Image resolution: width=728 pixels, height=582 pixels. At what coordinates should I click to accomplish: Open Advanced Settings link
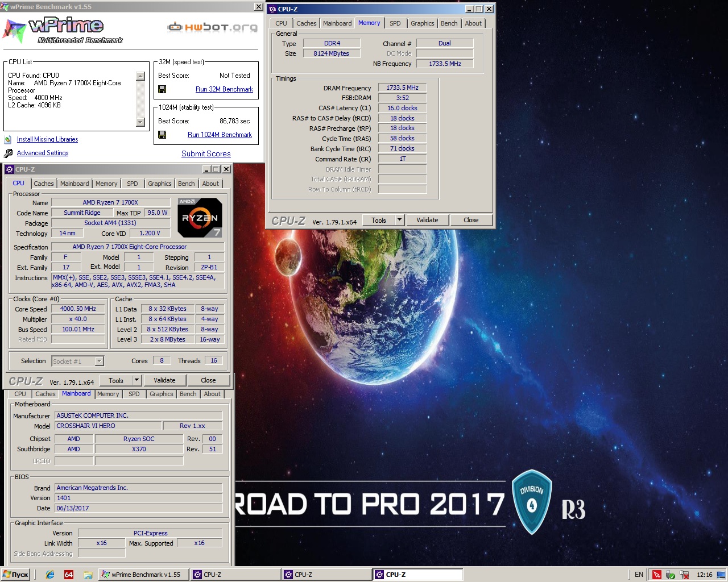[43, 153]
